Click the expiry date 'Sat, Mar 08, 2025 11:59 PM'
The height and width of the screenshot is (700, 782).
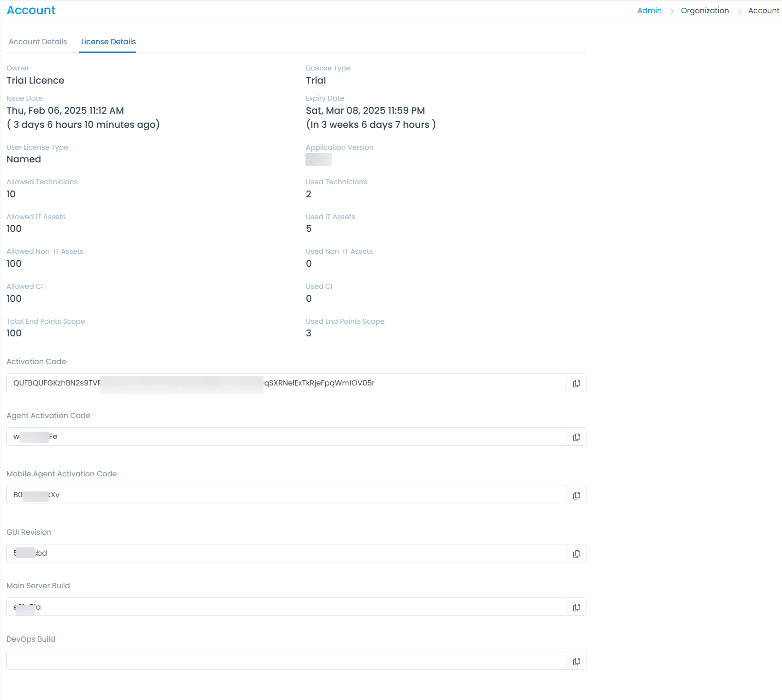pos(365,110)
